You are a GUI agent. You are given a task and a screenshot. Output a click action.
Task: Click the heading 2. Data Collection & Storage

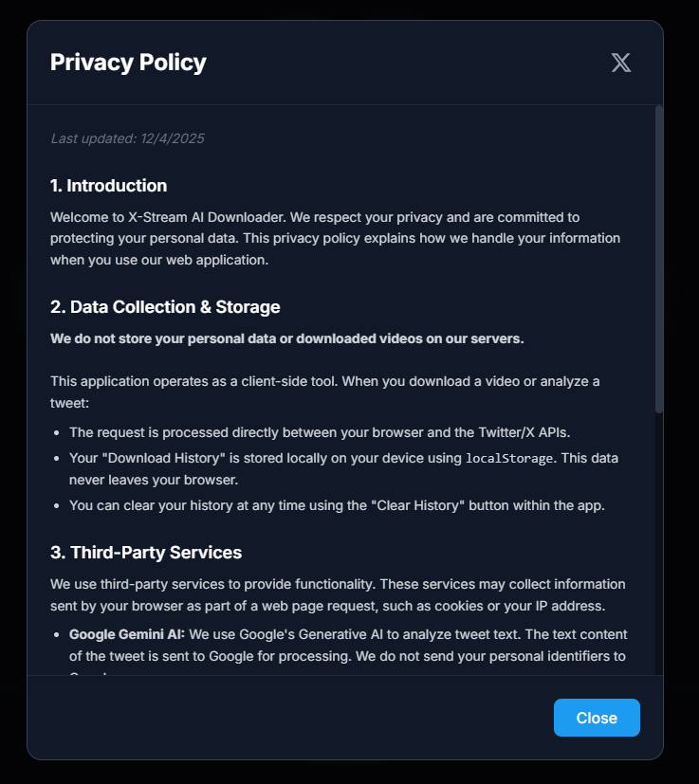point(165,307)
